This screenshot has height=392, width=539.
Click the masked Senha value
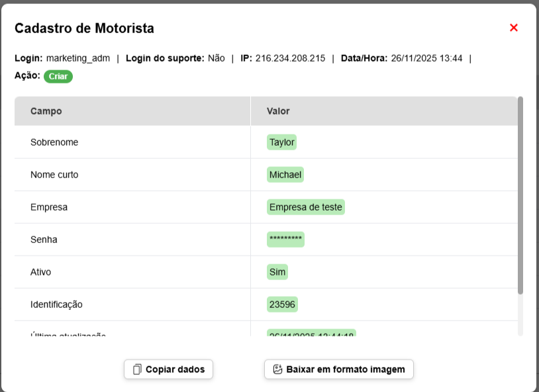[285, 240]
